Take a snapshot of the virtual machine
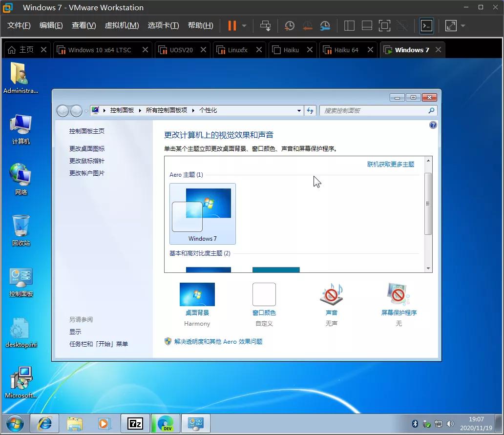The image size is (504, 435). coord(289,25)
